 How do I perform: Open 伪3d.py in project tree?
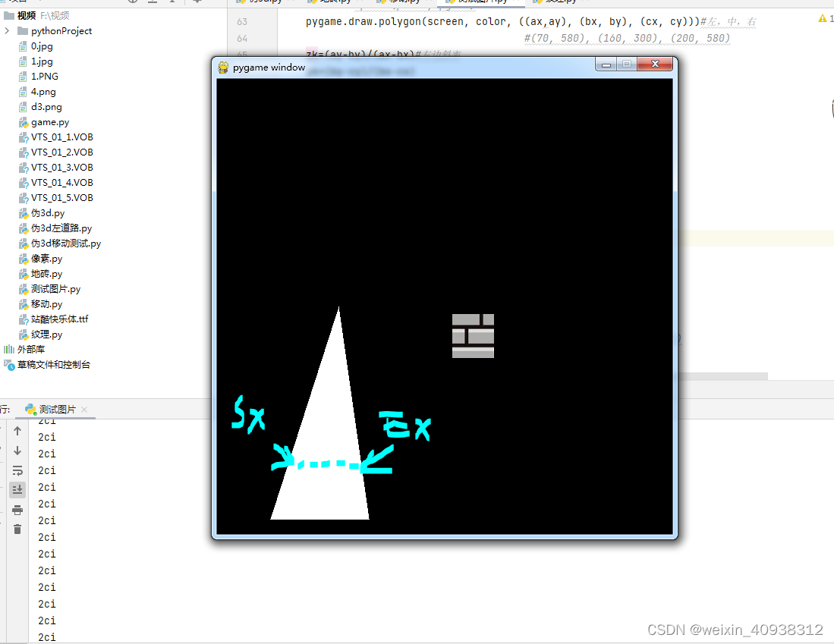click(x=42, y=212)
